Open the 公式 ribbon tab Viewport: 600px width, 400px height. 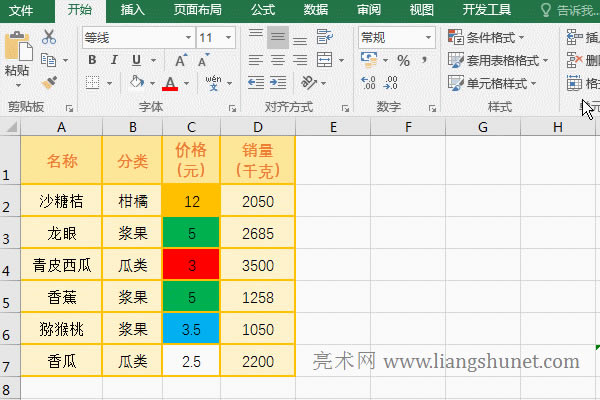[x=263, y=11]
